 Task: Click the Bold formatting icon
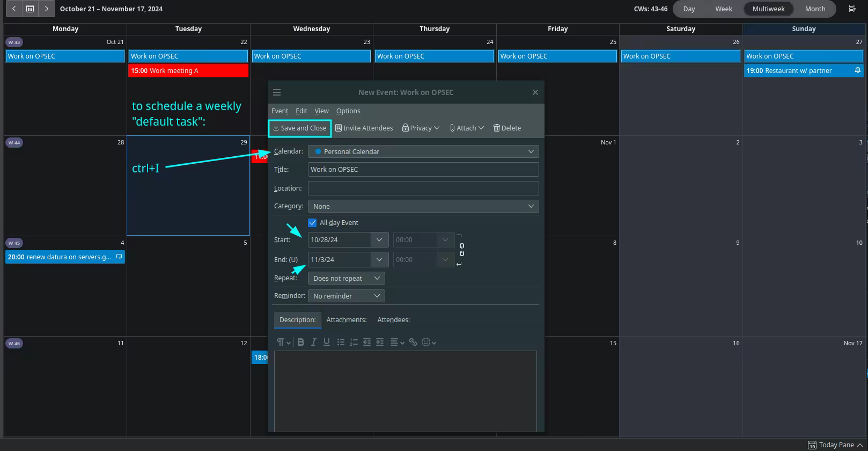point(301,342)
